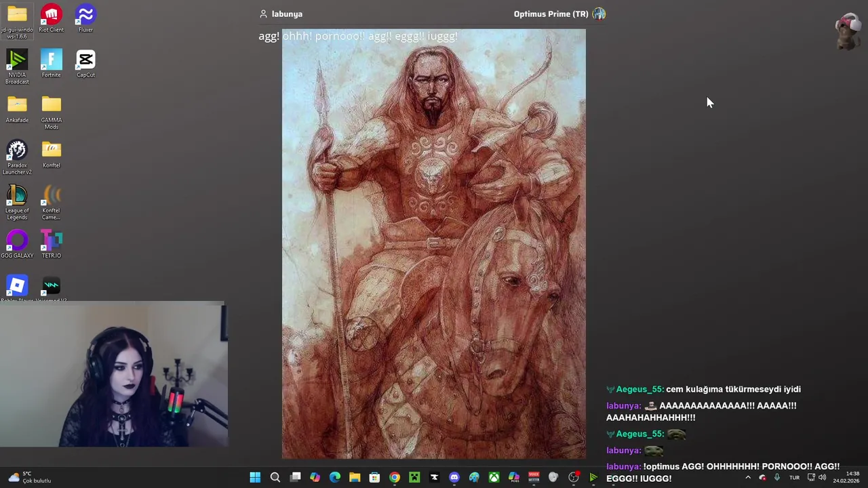Open taskbar Search
Image resolution: width=868 pixels, height=488 pixels.
(275, 478)
